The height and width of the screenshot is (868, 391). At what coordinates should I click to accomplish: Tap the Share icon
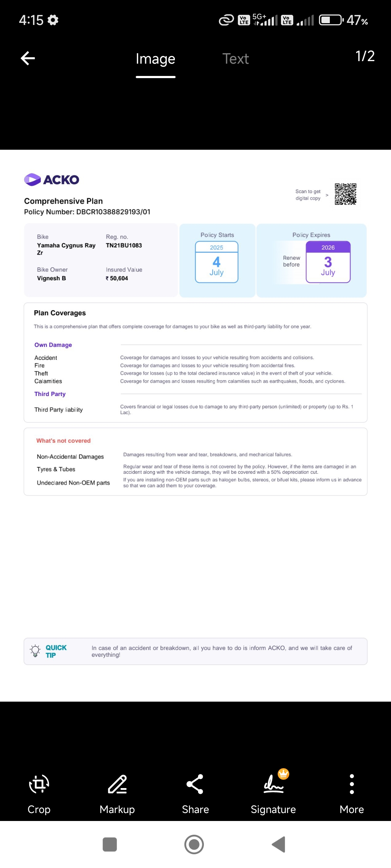coord(195,793)
